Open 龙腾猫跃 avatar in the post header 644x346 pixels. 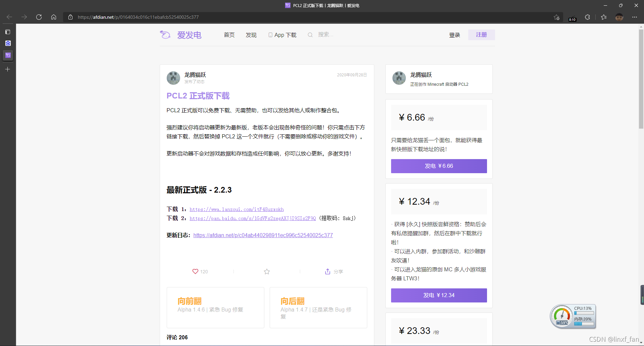[173, 78]
